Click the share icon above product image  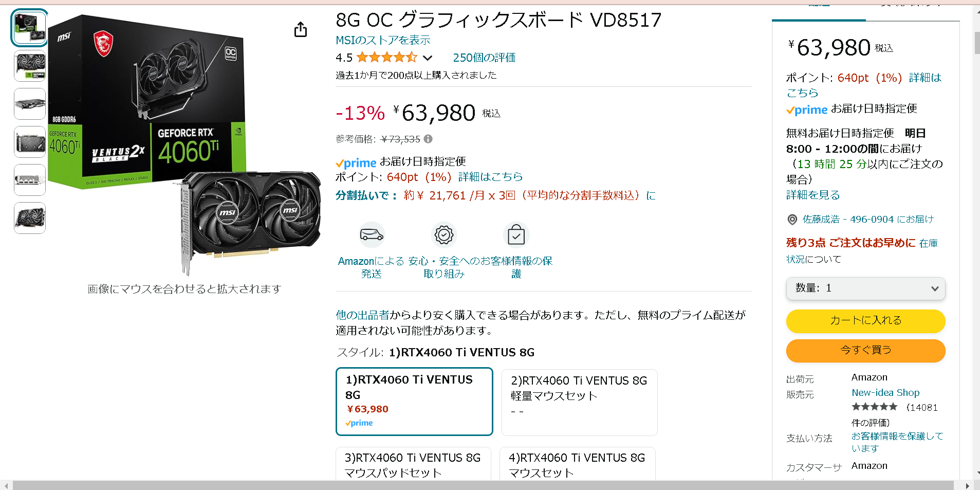(x=301, y=30)
